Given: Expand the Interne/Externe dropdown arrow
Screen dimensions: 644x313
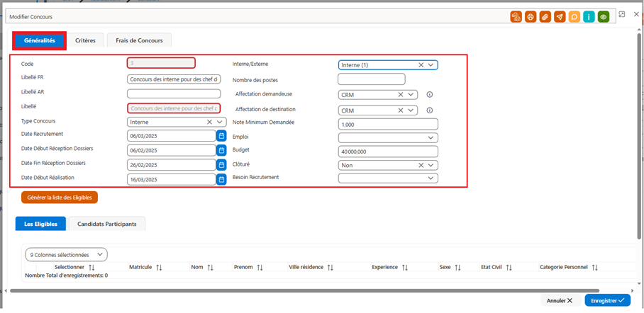Looking at the screenshot, I should (x=431, y=65).
